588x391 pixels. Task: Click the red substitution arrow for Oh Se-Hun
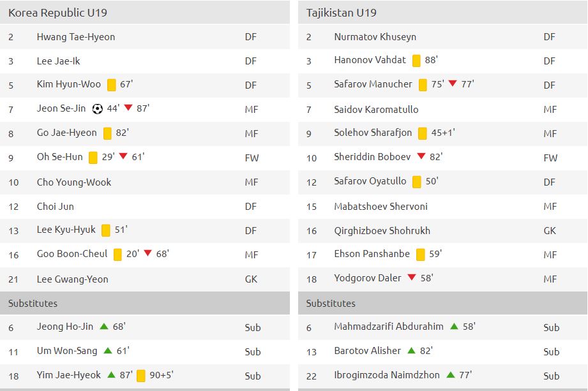(123, 156)
